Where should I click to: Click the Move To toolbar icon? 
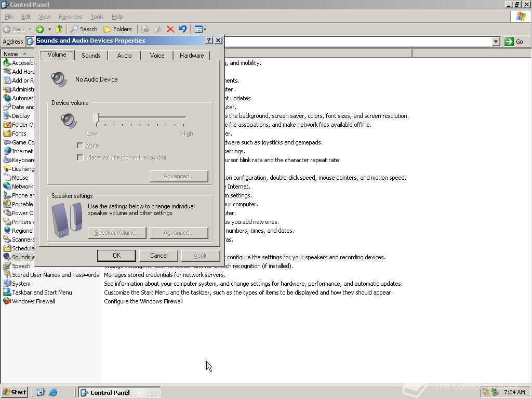tap(145, 29)
